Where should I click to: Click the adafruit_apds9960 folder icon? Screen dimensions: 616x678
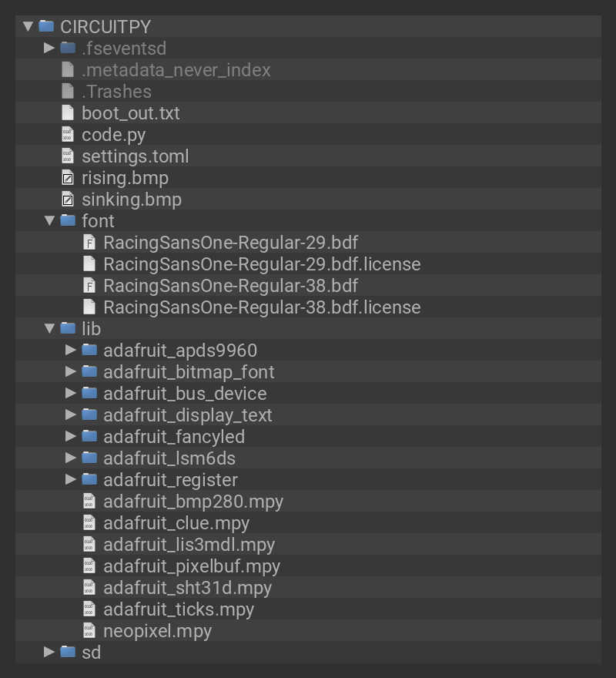tap(89, 350)
